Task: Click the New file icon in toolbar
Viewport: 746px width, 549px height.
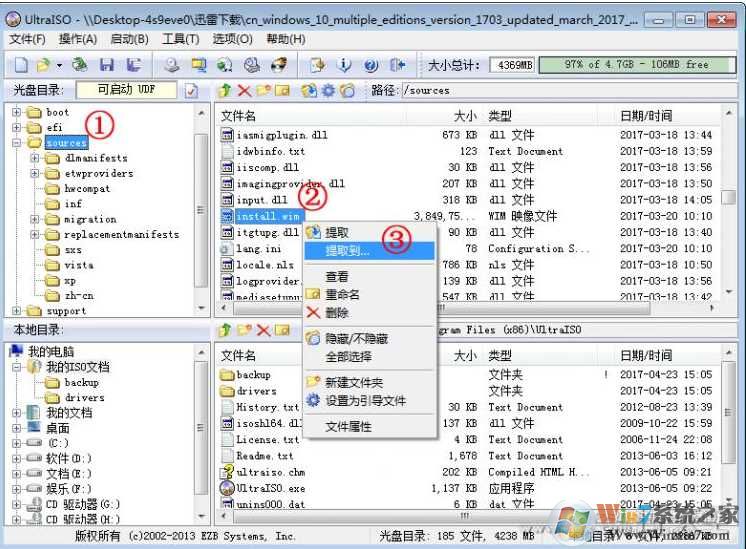Action: coord(21,65)
